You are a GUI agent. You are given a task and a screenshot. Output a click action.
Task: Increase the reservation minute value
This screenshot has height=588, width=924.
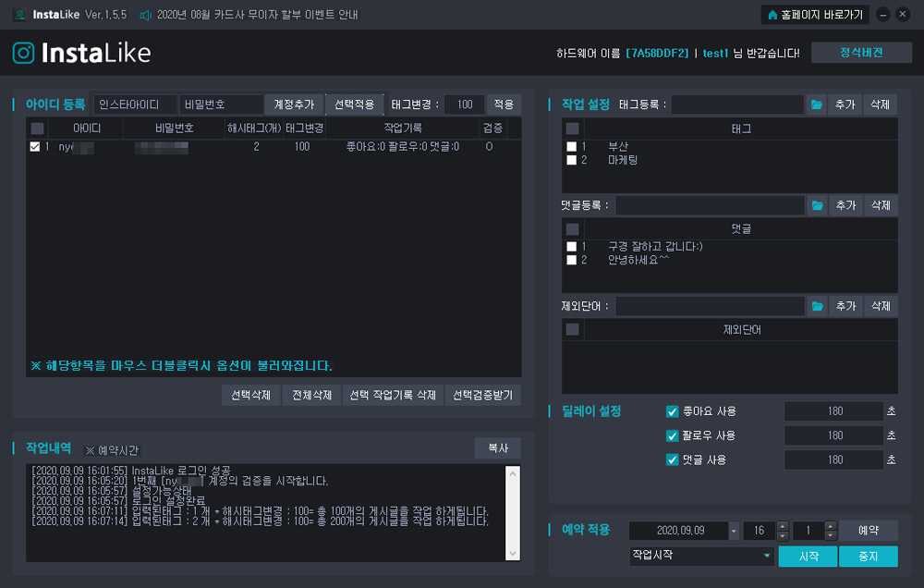tap(831, 526)
